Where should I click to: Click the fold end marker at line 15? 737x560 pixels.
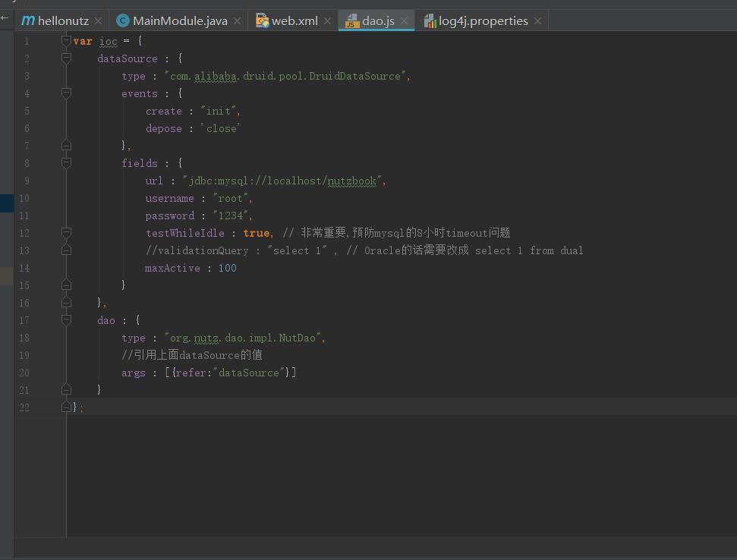(66, 285)
